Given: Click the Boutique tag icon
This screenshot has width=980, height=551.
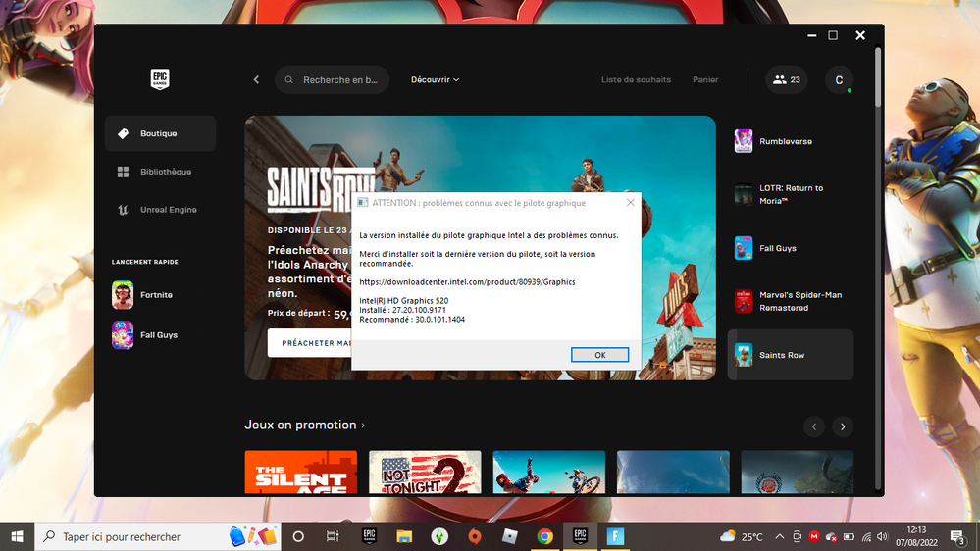Looking at the screenshot, I should pyautogui.click(x=124, y=133).
